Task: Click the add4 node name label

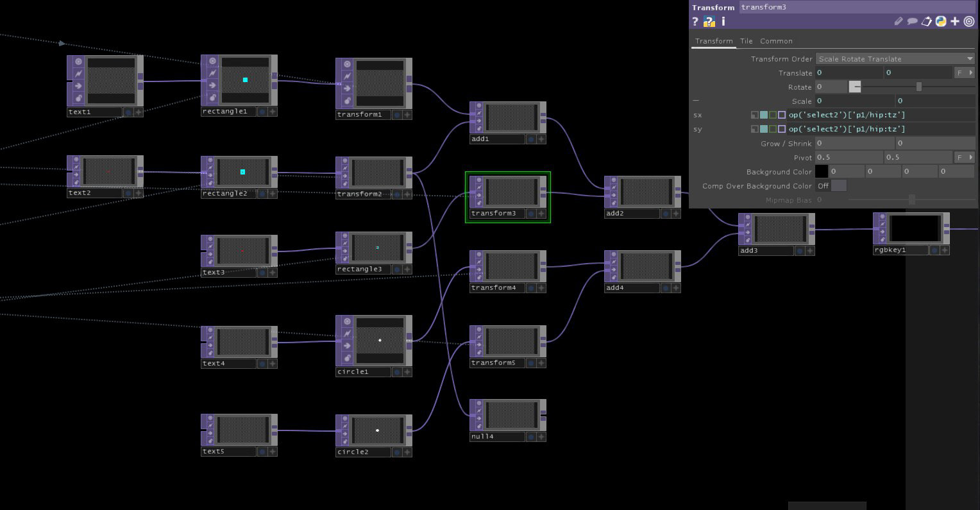Action: (631, 288)
